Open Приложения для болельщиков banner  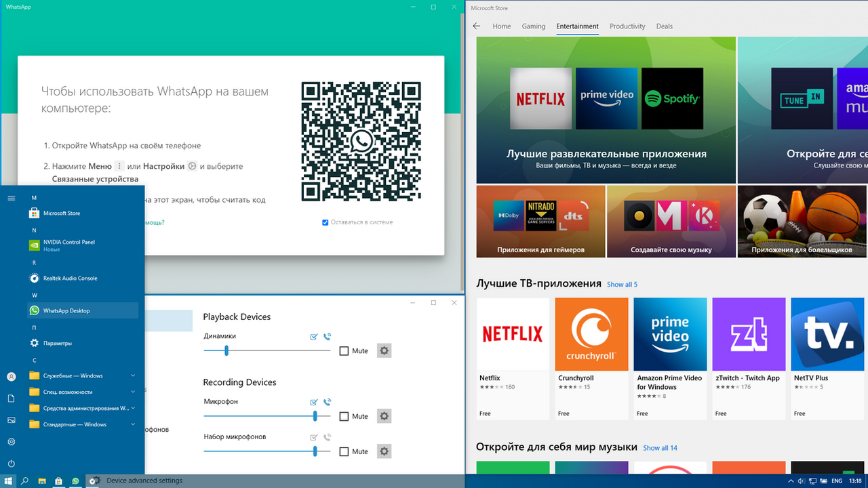pyautogui.click(x=802, y=222)
